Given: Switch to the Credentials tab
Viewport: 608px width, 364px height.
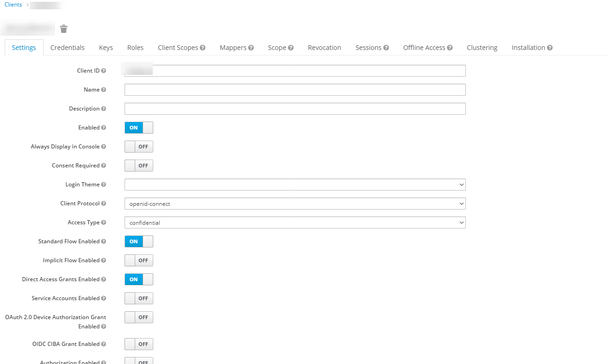Looking at the screenshot, I should pyautogui.click(x=68, y=48).
